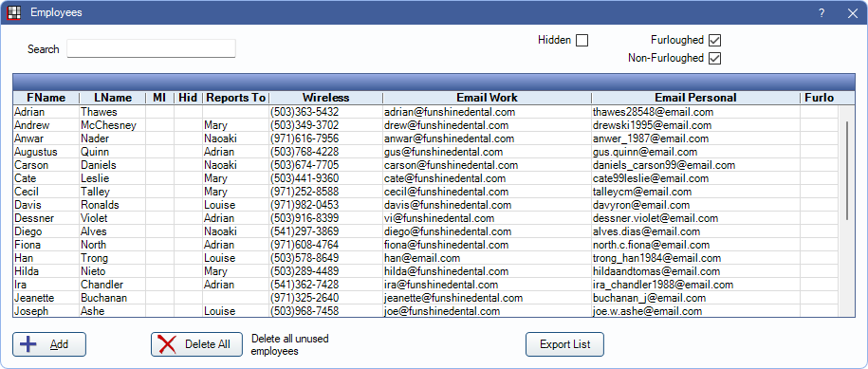The width and height of the screenshot is (868, 369).
Task: Click last name Violet
Action: [x=95, y=218]
